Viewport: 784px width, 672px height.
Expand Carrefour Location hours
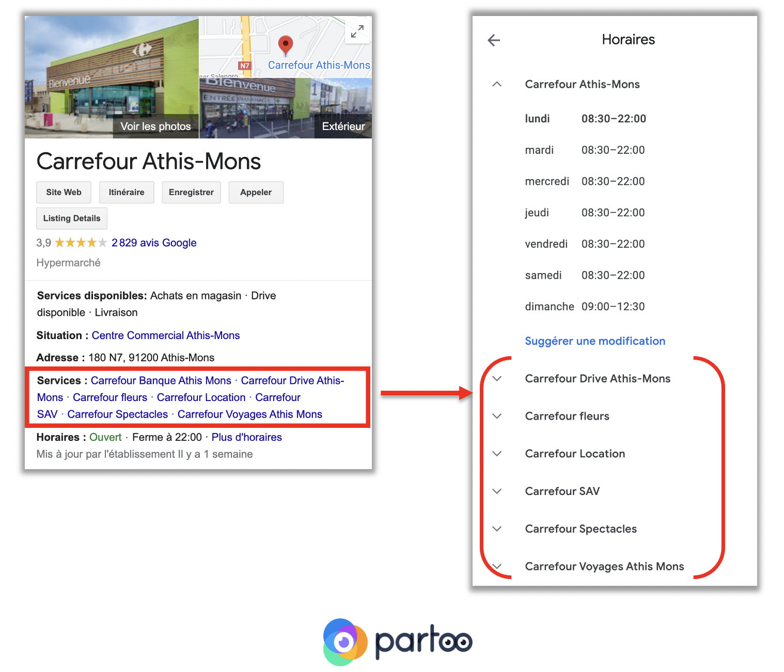[x=497, y=454]
